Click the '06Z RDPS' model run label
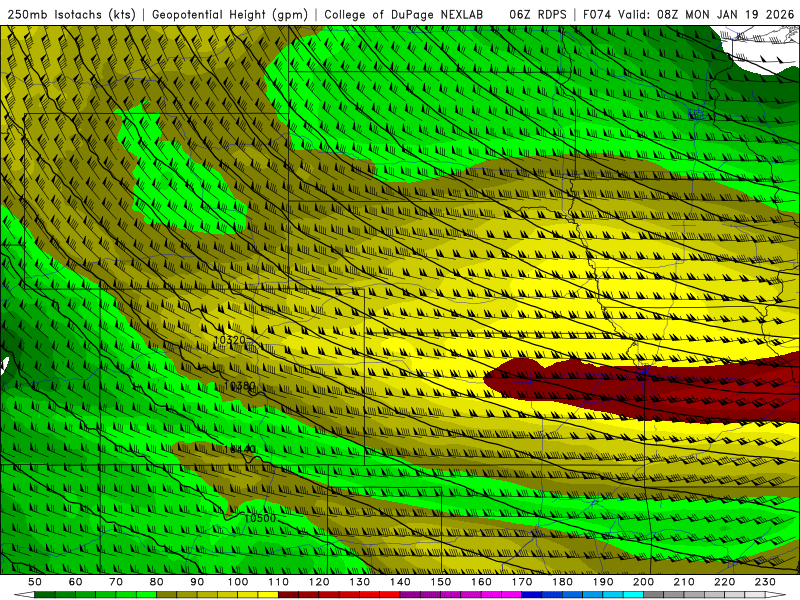800x600 pixels. click(x=537, y=15)
